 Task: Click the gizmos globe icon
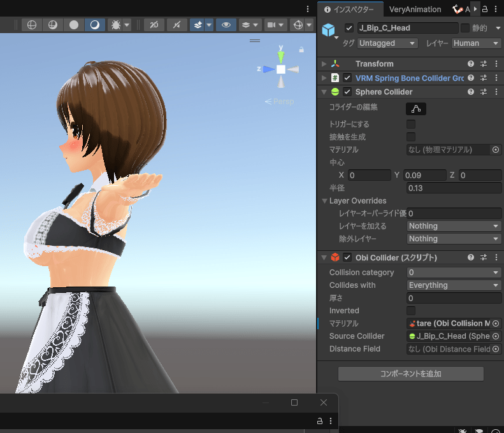coord(298,25)
